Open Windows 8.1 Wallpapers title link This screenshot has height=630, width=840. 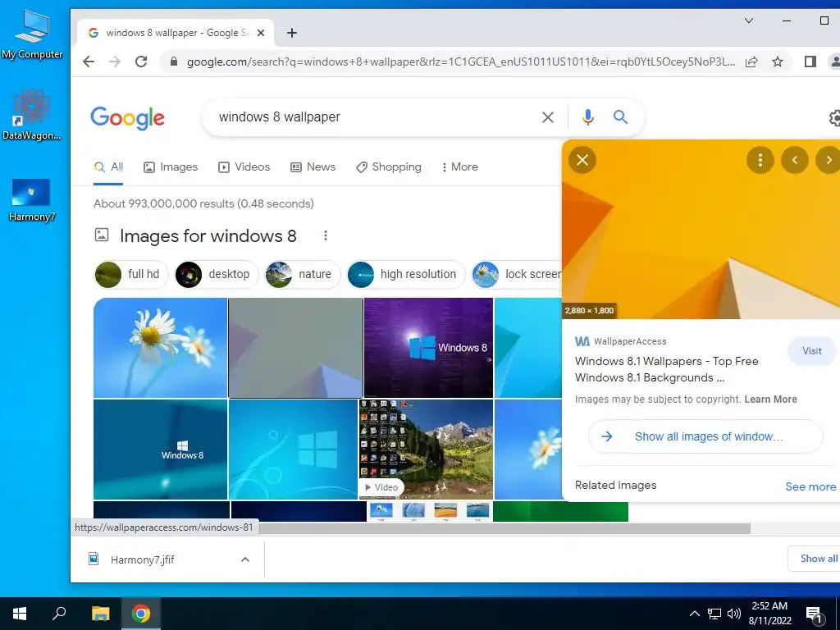[x=666, y=369]
